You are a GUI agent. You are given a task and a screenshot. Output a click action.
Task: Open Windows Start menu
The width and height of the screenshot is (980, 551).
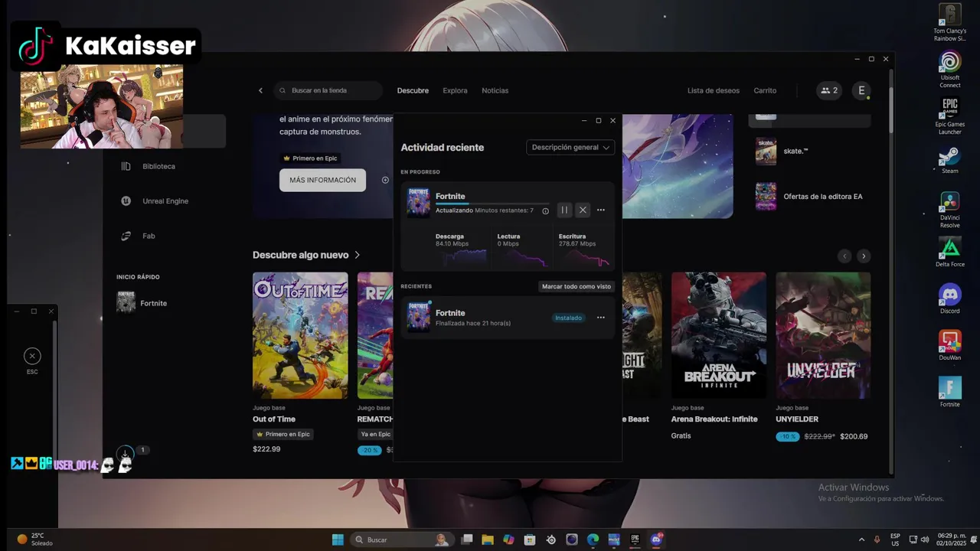338,540
